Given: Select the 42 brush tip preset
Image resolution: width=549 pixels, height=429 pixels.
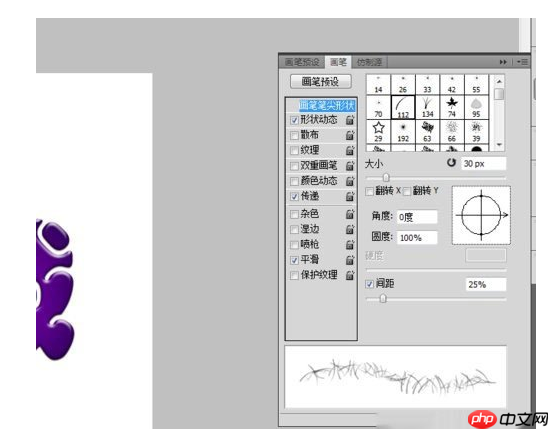Looking at the screenshot, I should click(452, 84).
